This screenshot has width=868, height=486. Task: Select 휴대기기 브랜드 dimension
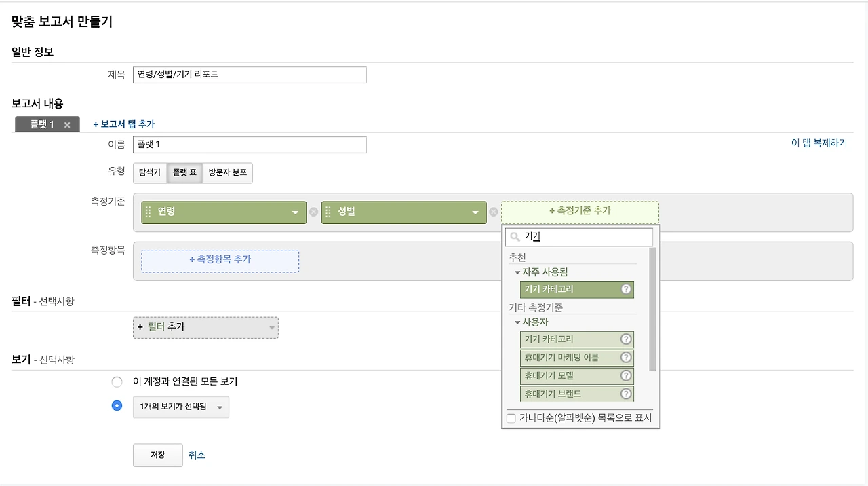[x=577, y=394]
